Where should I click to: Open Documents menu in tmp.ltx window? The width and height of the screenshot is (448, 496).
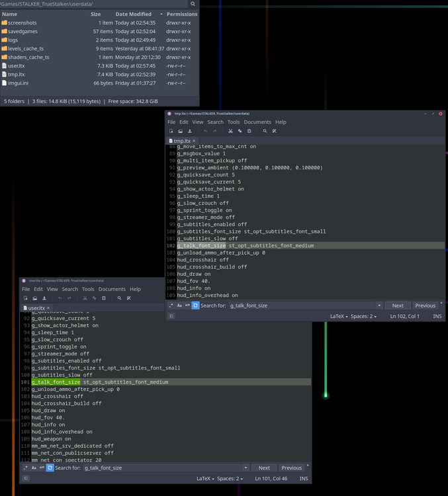point(257,122)
